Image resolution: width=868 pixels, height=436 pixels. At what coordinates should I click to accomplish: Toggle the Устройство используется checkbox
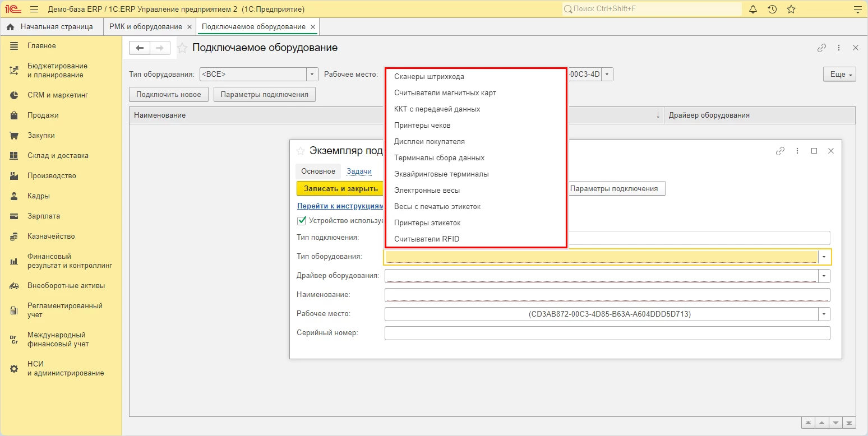(x=302, y=221)
